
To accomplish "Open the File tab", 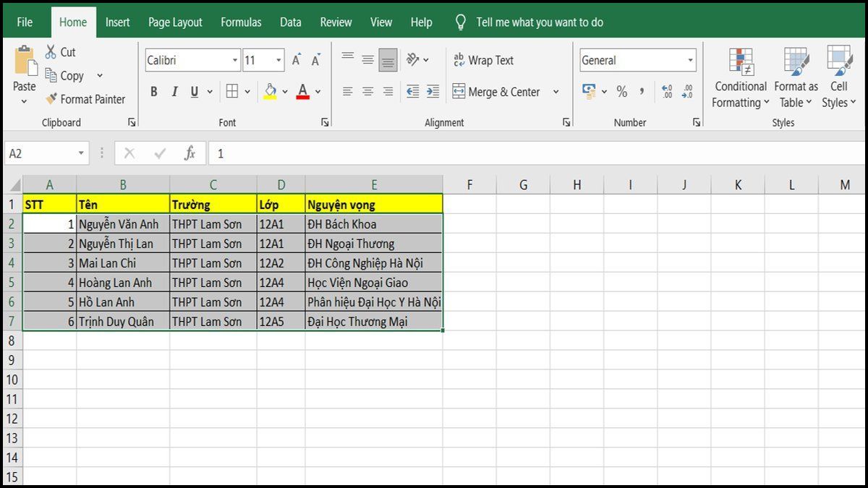I will tap(25, 22).
